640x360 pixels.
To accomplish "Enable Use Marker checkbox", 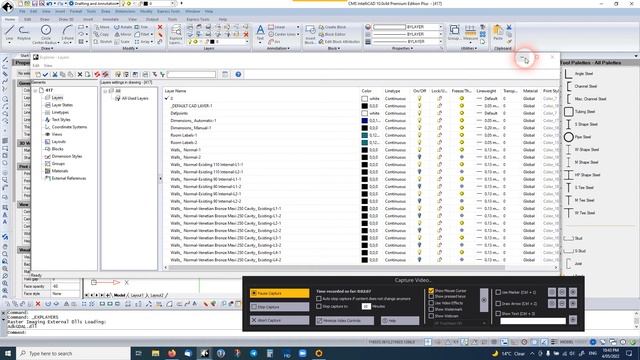I will [x=498, y=292].
